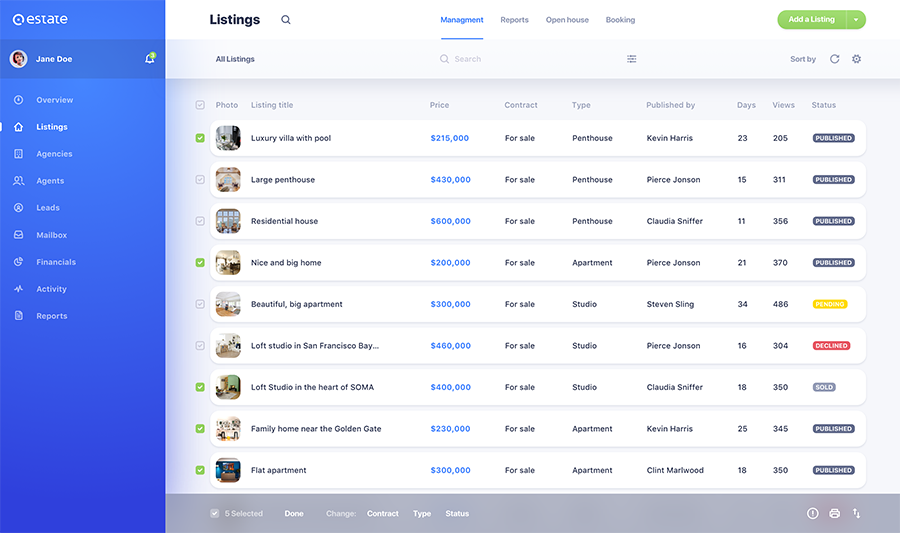
Task: Click the Reports document icon in sidebar
Action: [18, 316]
